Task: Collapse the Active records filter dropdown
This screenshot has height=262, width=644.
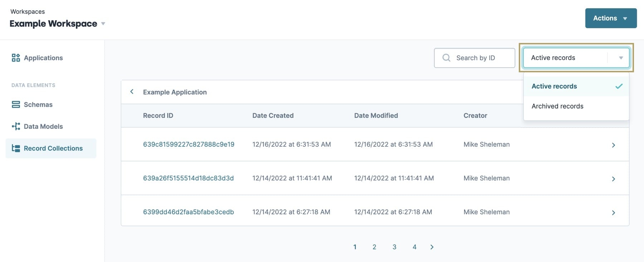Action: click(x=621, y=58)
